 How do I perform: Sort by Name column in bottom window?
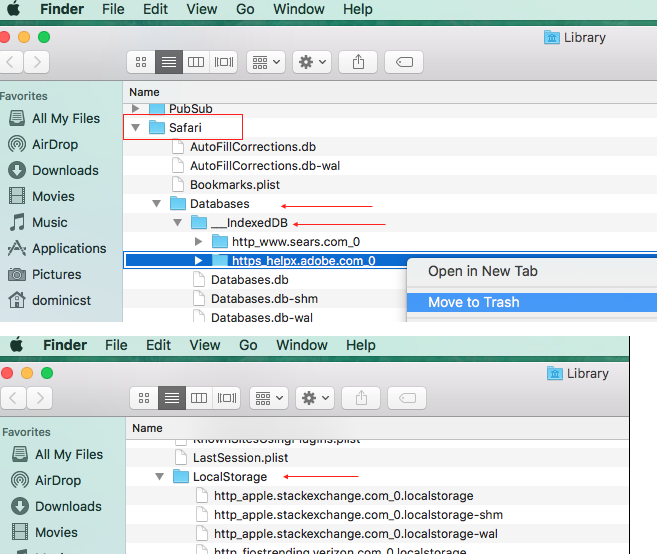pos(147,428)
